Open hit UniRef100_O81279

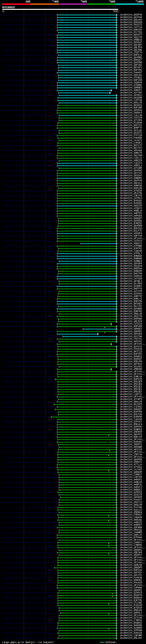click(x=131, y=37)
